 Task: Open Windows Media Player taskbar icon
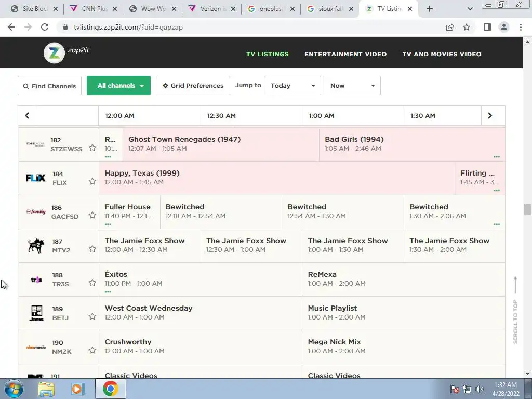click(78, 389)
